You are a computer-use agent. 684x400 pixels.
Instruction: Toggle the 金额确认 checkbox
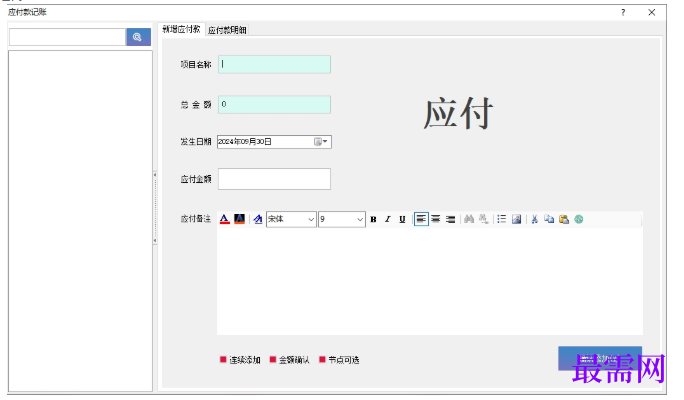[x=273, y=359]
